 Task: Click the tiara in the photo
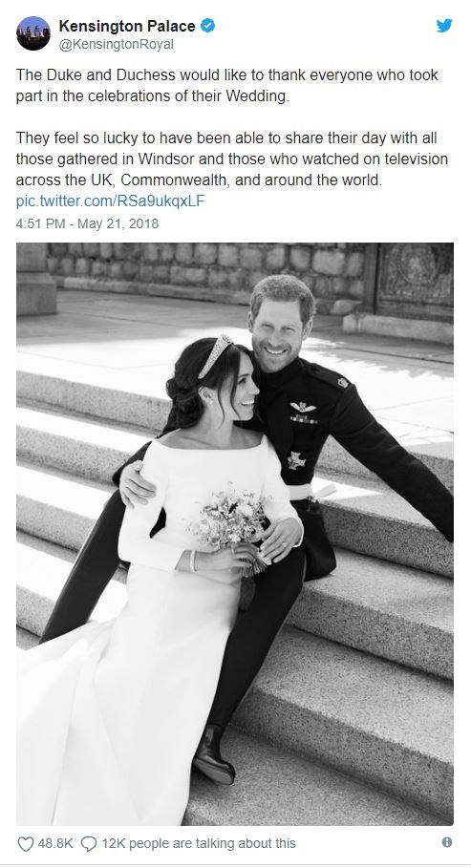pos(216,356)
